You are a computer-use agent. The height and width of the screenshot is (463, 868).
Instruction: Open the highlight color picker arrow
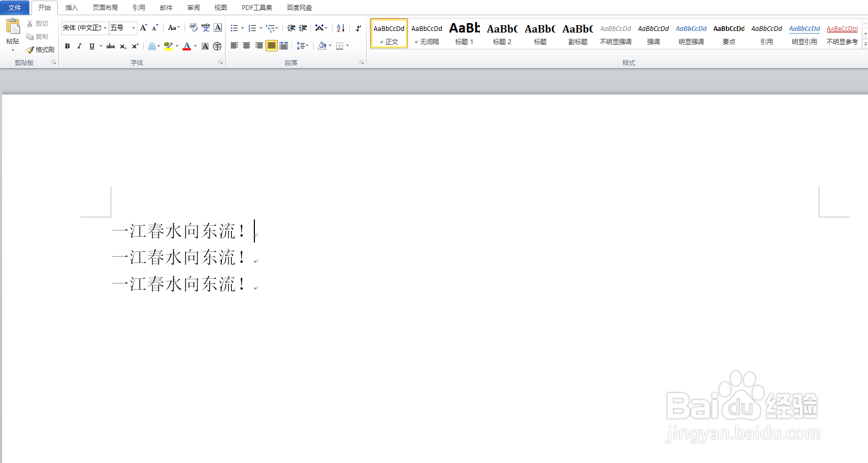(177, 46)
